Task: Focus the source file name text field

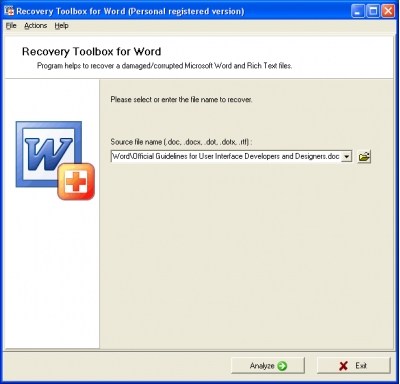Action: [x=226, y=156]
